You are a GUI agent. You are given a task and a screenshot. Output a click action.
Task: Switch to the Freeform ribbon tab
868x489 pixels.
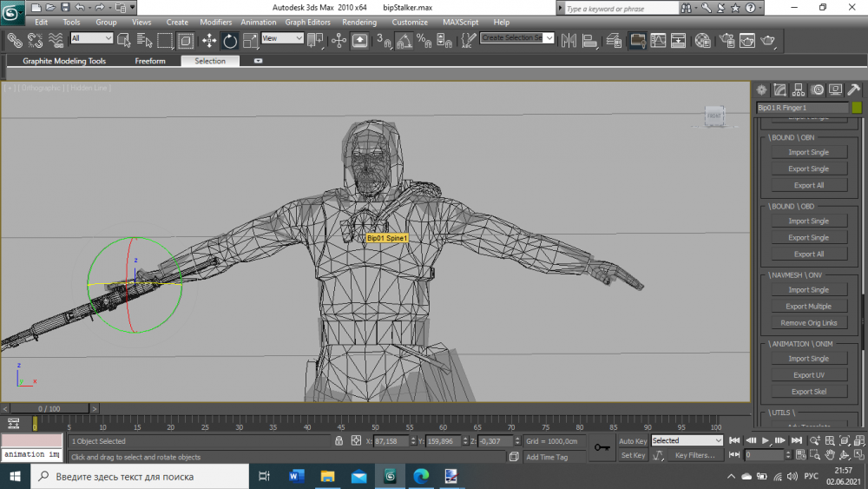150,62
